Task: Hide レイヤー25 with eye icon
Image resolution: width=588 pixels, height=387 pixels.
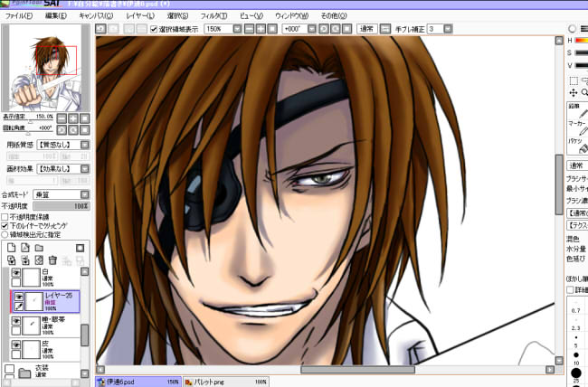Action: coord(19,297)
